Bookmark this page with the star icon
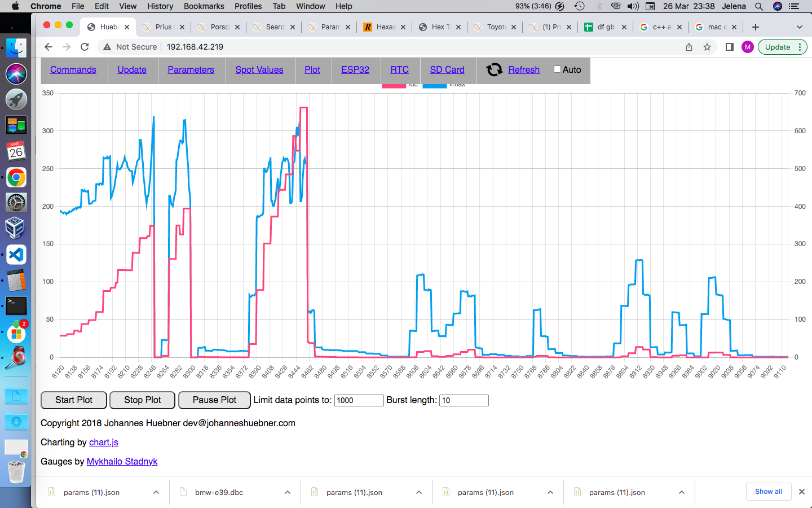812x508 pixels. pyautogui.click(x=707, y=47)
